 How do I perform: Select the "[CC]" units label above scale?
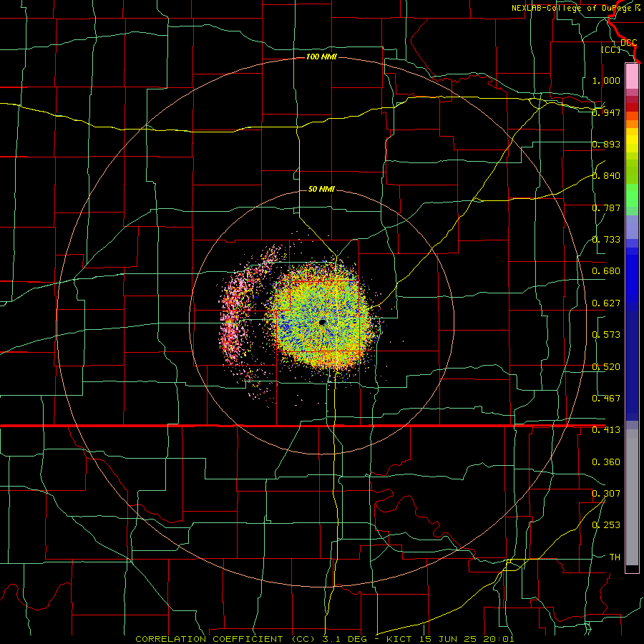[x=611, y=49]
